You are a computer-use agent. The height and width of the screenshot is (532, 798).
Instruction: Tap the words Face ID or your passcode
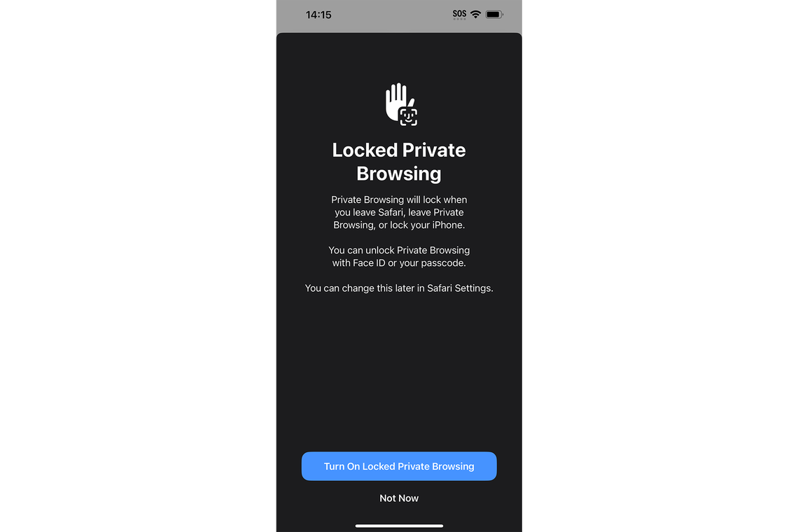click(x=409, y=262)
